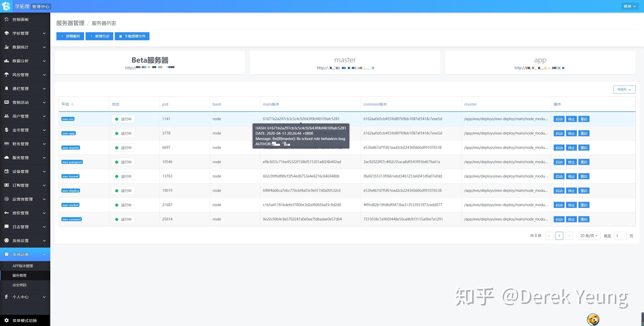Click the 控制面板 home icon in sidebar
Image resolution: width=644 pixels, height=326 pixels.
(x=7, y=19)
